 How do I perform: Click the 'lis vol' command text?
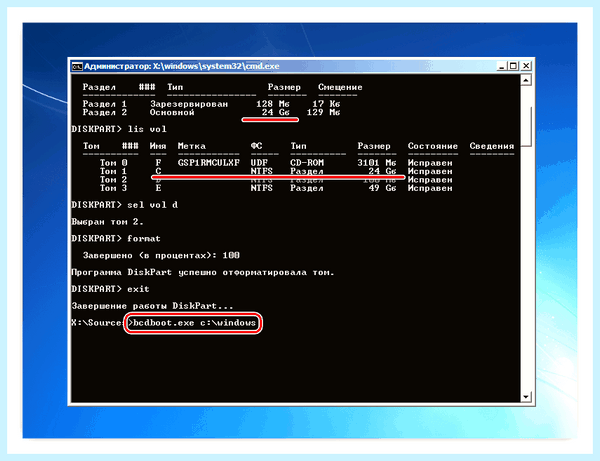[x=147, y=129]
